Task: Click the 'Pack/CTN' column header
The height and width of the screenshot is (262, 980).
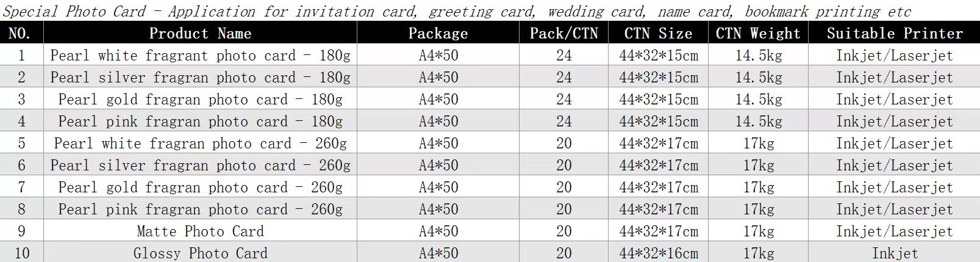Action: pos(563,34)
